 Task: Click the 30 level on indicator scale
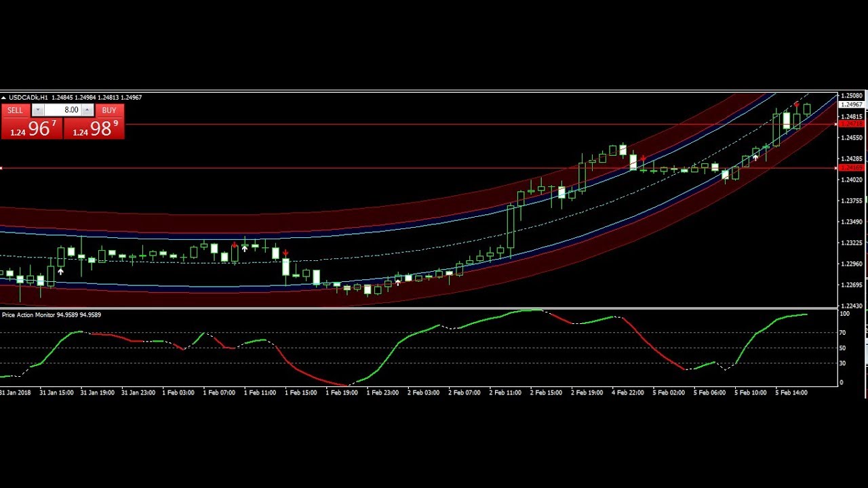[843, 364]
